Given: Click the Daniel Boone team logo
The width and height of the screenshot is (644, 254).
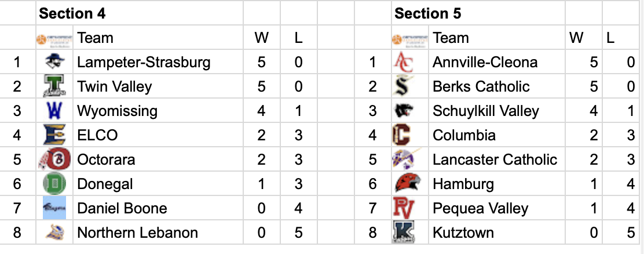Looking at the screenshot, I should pyautogui.click(x=54, y=208).
